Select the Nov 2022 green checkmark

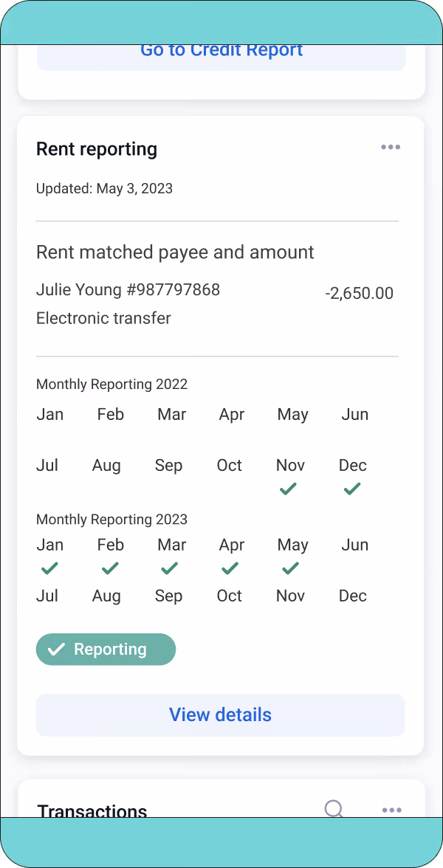[289, 488]
